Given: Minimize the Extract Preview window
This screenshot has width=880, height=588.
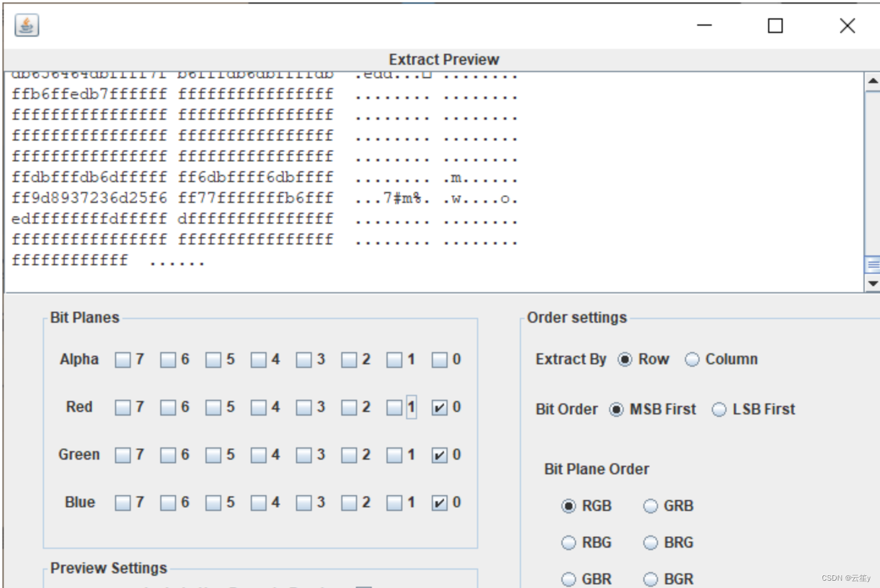Looking at the screenshot, I should click(x=704, y=26).
